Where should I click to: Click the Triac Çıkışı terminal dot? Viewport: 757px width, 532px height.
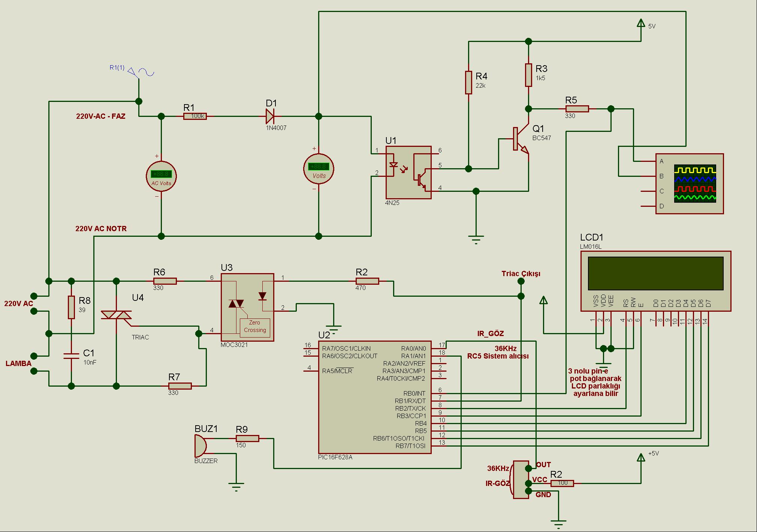[521, 281]
